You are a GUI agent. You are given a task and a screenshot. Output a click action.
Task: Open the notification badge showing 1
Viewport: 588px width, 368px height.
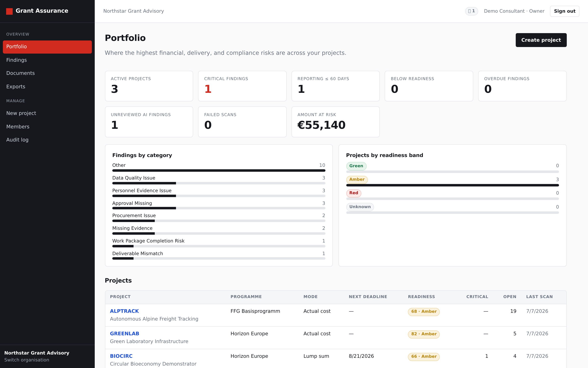pos(471,11)
